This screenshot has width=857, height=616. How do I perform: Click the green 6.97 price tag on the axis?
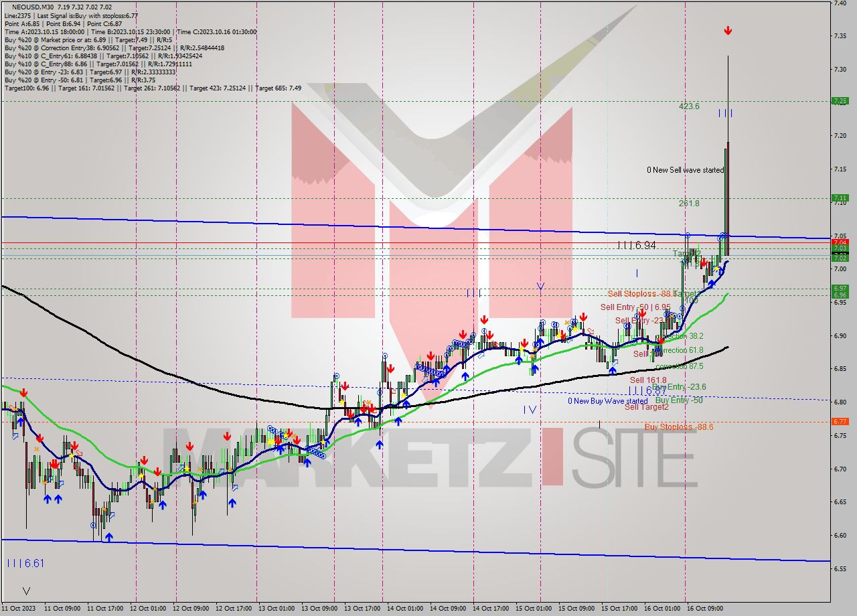[x=840, y=288]
